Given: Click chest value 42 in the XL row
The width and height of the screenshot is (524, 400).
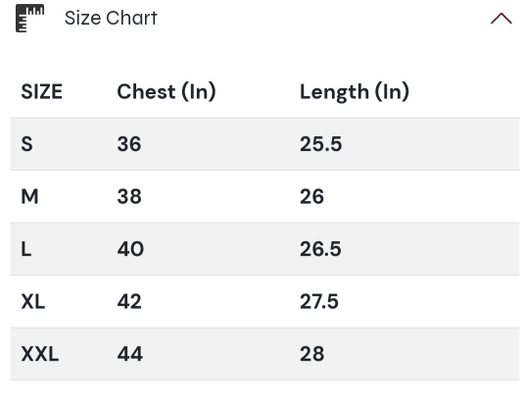Looking at the screenshot, I should coord(129,301).
